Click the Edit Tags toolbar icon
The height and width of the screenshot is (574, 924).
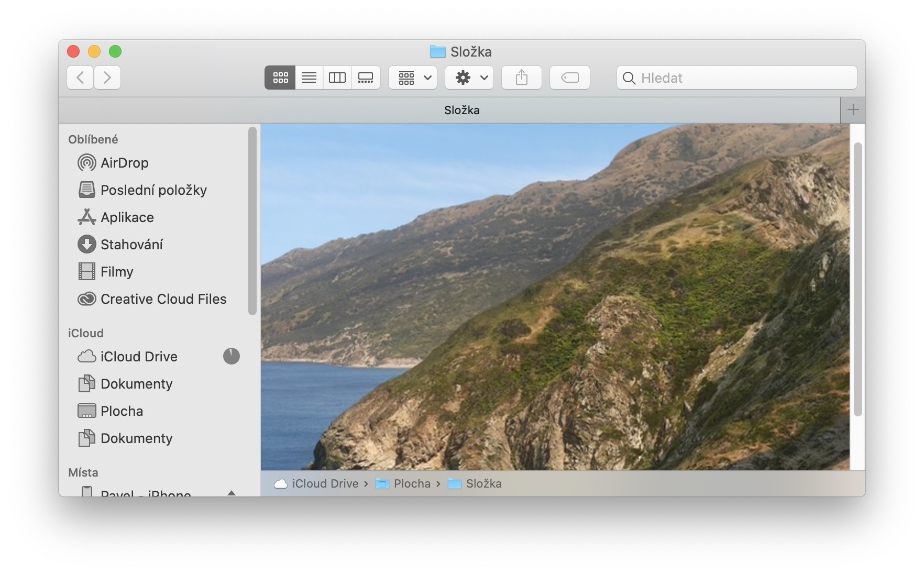569,78
